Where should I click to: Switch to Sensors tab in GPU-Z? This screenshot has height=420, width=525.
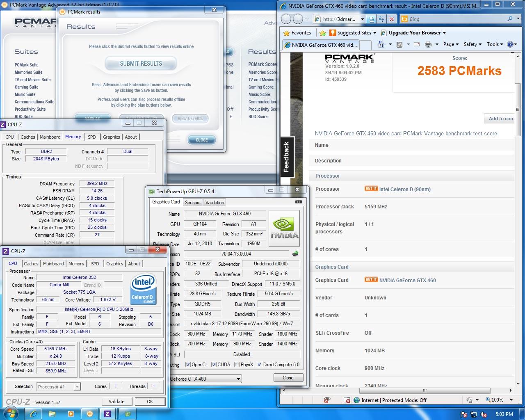coord(193,203)
